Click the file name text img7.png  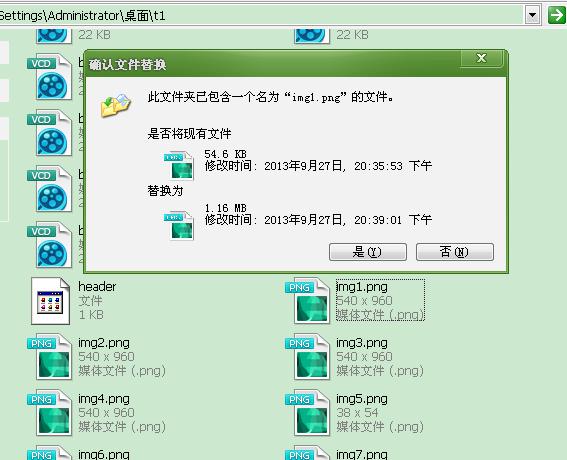[362, 455]
